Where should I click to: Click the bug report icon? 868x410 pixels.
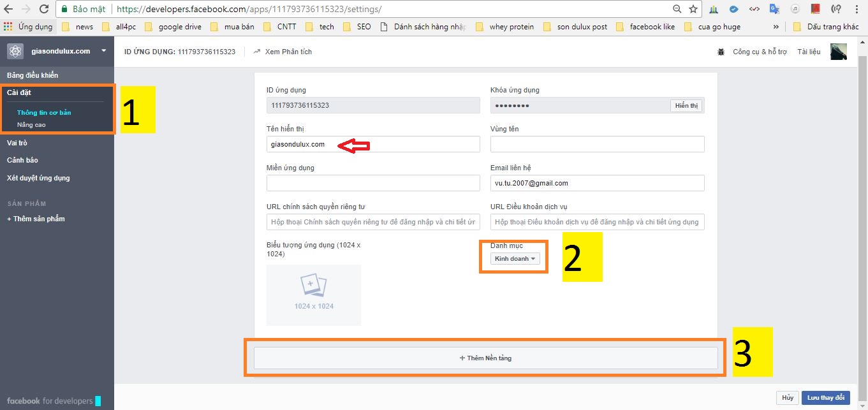[721, 52]
